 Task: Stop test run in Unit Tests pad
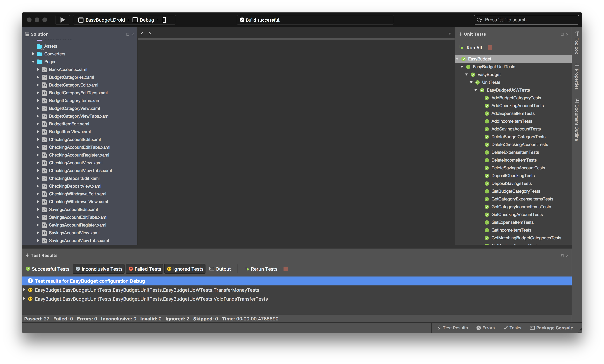pos(490,47)
